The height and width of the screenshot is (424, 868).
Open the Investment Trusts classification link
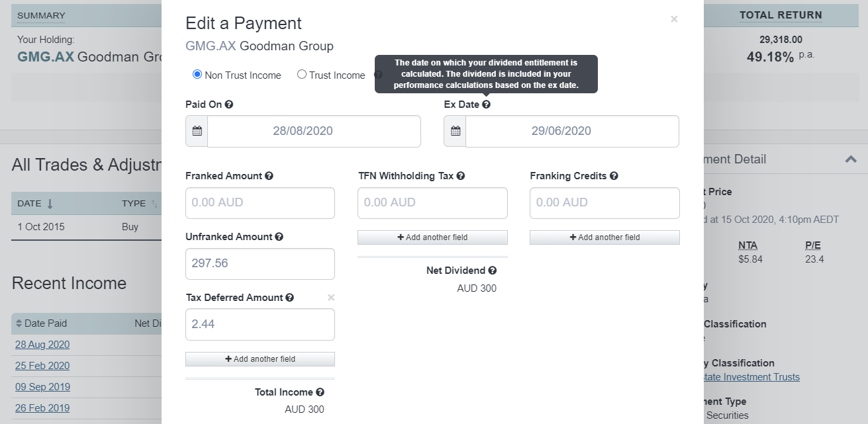753,377
